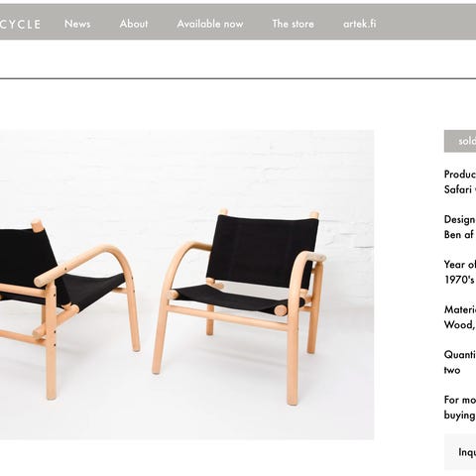Open the safari chairs product photo
476x476 pixels.
coord(186,285)
